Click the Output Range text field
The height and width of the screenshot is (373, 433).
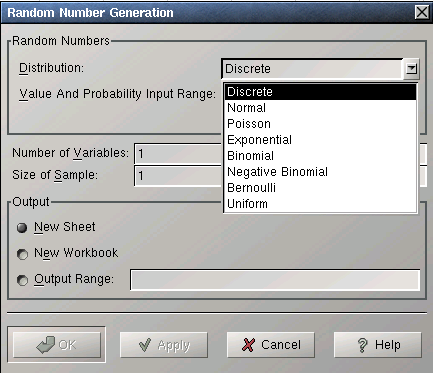pos(275,280)
